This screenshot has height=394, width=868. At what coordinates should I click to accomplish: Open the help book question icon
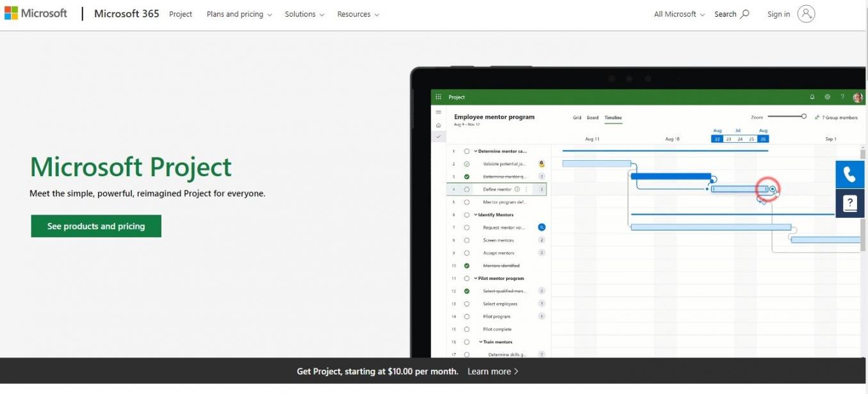[x=849, y=203]
